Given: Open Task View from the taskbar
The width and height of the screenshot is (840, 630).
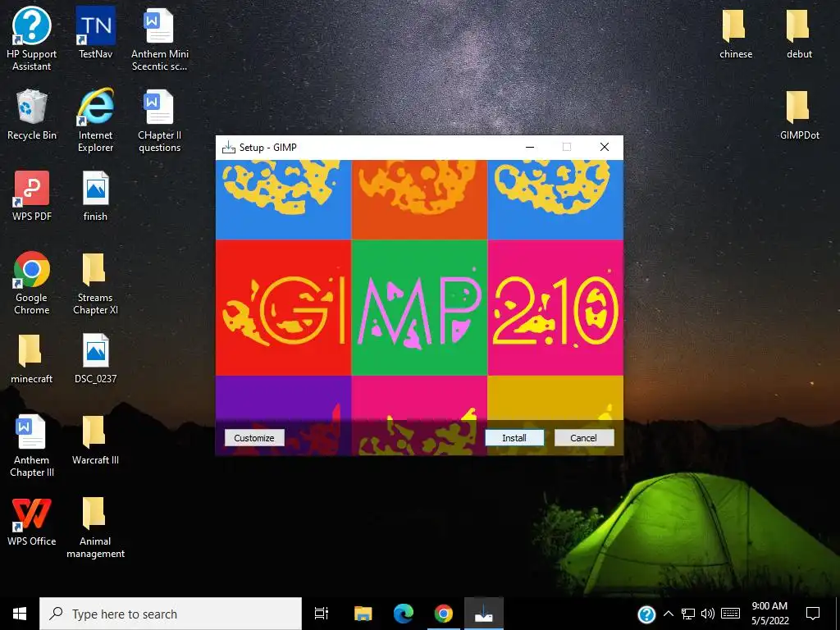Looking at the screenshot, I should tap(322, 614).
